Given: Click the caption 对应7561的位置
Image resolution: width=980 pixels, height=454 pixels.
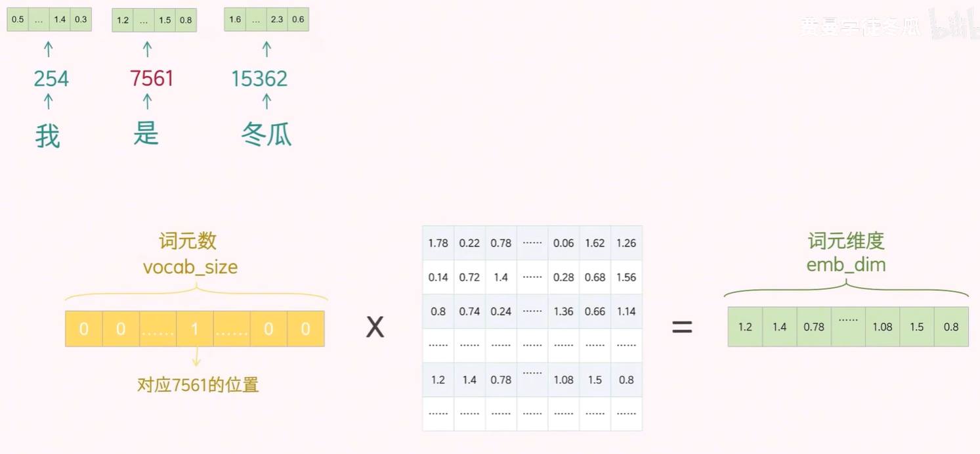Looking at the screenshot, I should click(198, 384).
